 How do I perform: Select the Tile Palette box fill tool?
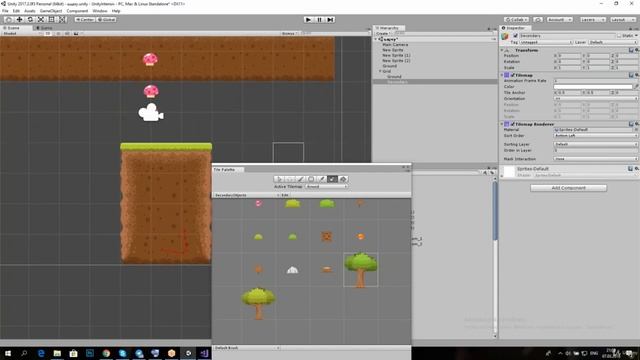(x=311, y=179)
